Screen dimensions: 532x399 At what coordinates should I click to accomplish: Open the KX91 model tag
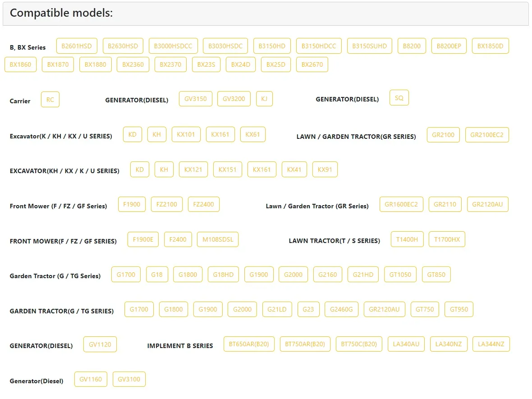click(x=325, y=170)
